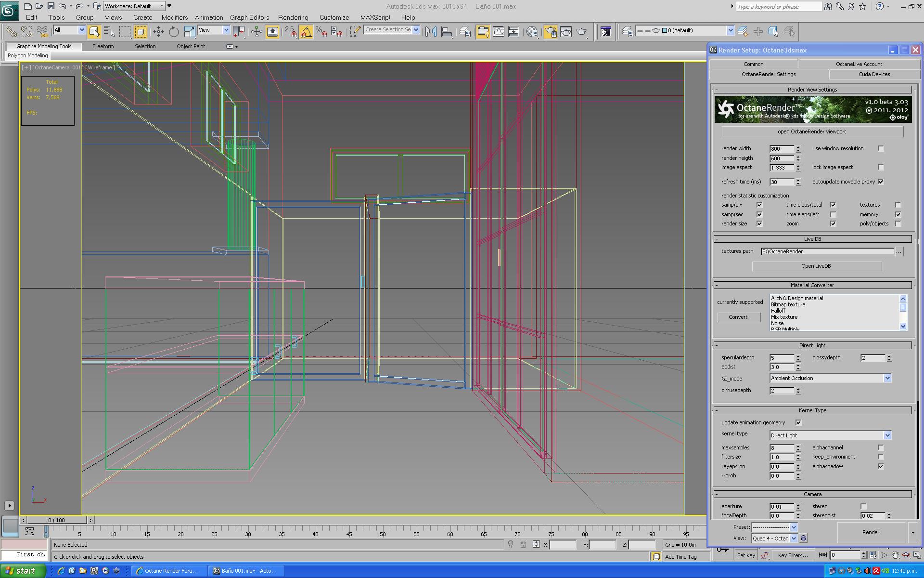This screenshot has width=924, height=578.
Task: Expand the kernel type Direct Light dropdown
Action: pyautogui.click(x=887, y=435)
